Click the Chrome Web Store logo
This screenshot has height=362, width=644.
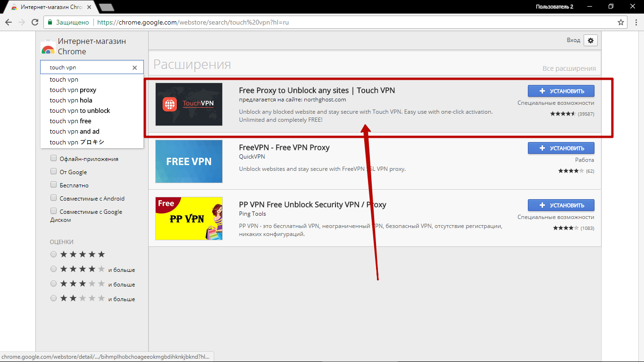point(48,47)
